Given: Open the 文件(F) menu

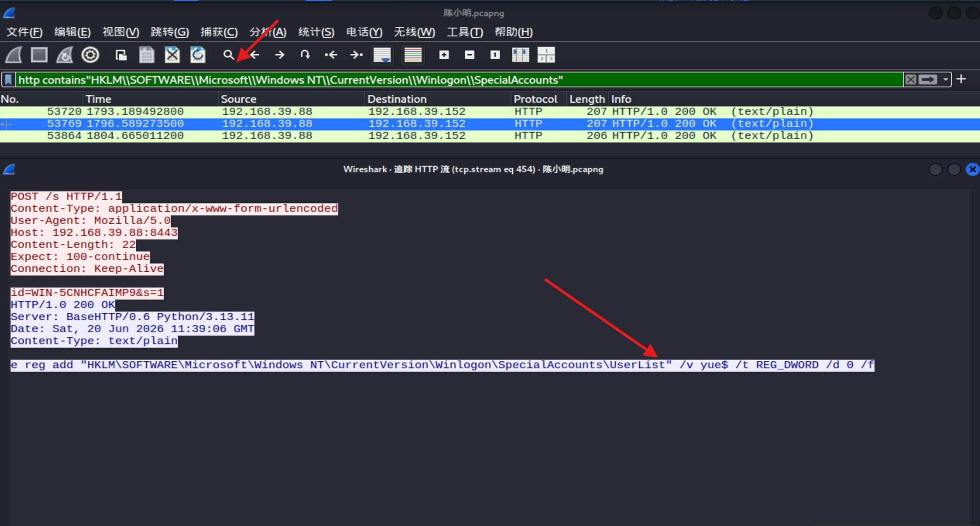Looking at the screenshot, I should (25, 32).
